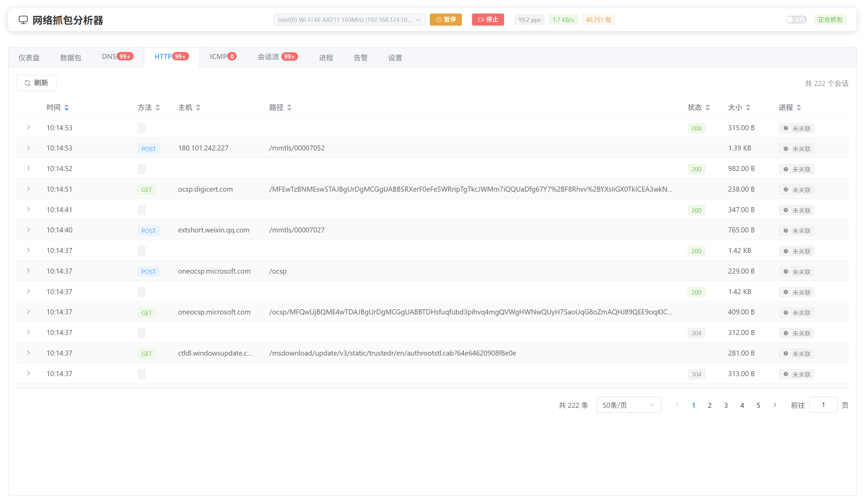Sort by 状态 column sort arrows
Image resolution: width=864 pixels, height=504 pixels.
click(x=708, y=108)
